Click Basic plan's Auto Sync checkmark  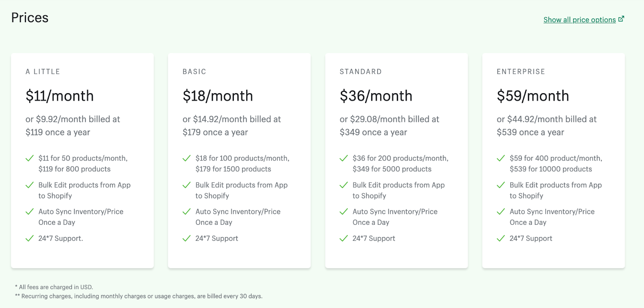(x=186, y=212)
